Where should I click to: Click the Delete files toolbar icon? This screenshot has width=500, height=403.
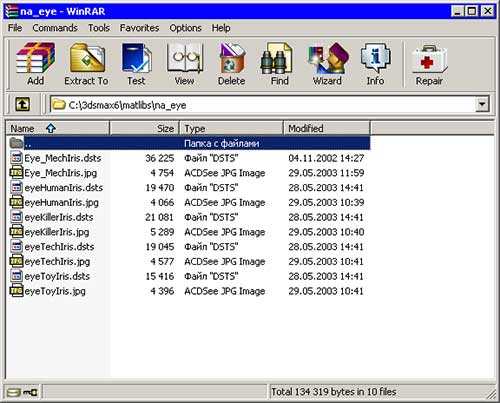click(x=232, y=58)
